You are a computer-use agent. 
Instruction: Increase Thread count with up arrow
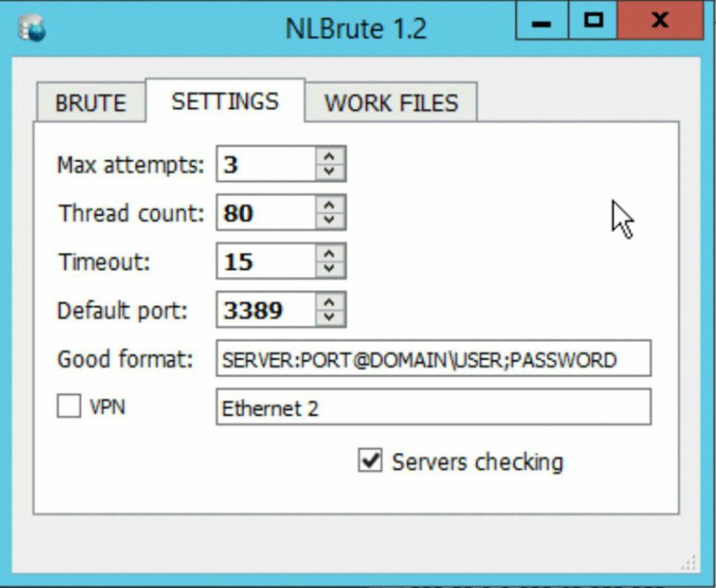click(x=329, y=205)
